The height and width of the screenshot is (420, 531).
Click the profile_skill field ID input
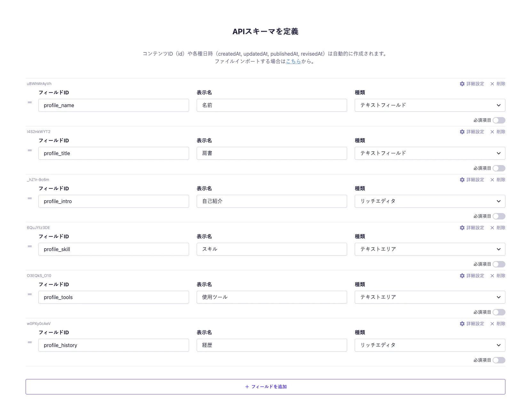114,249
